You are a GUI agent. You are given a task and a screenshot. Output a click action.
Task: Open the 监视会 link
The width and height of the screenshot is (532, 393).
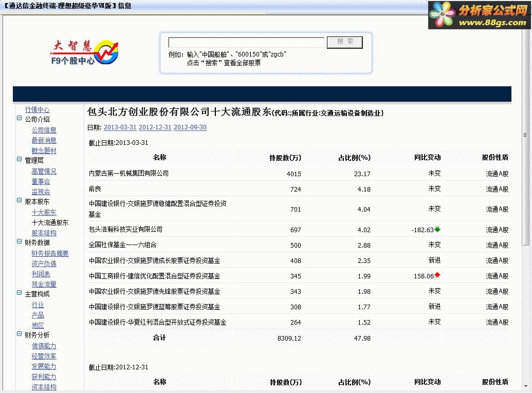tap(41, 192)
